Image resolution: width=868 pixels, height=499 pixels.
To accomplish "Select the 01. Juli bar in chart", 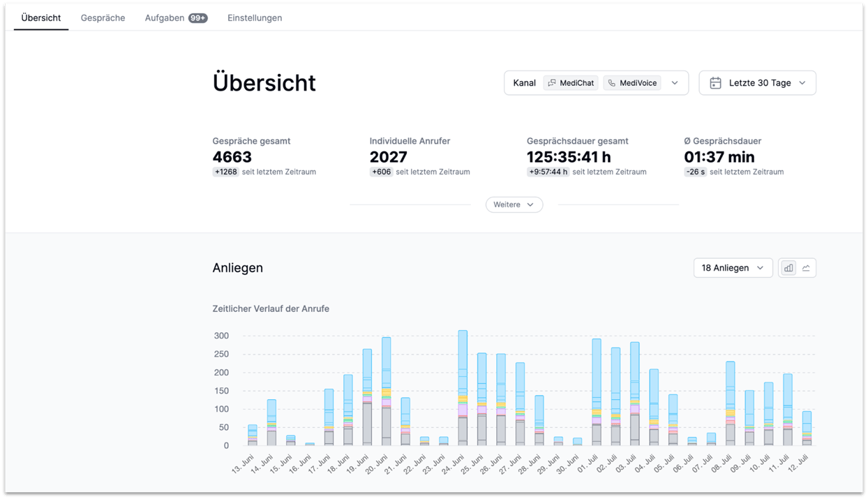I will pos(597,392).
